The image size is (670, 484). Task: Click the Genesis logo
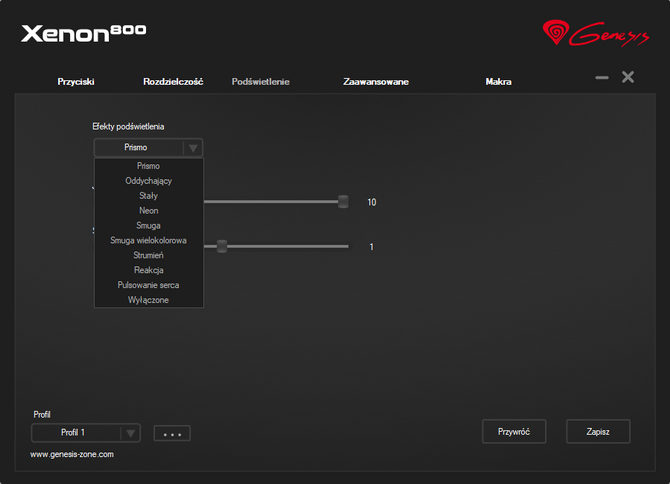[596, 33]
